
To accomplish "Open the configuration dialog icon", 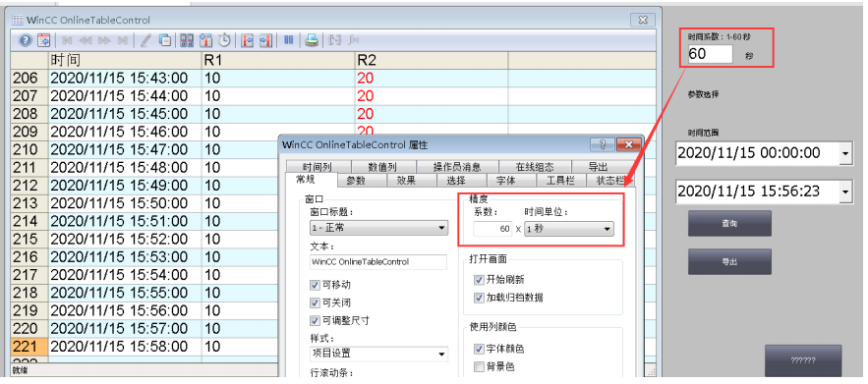I will (43, 40).
